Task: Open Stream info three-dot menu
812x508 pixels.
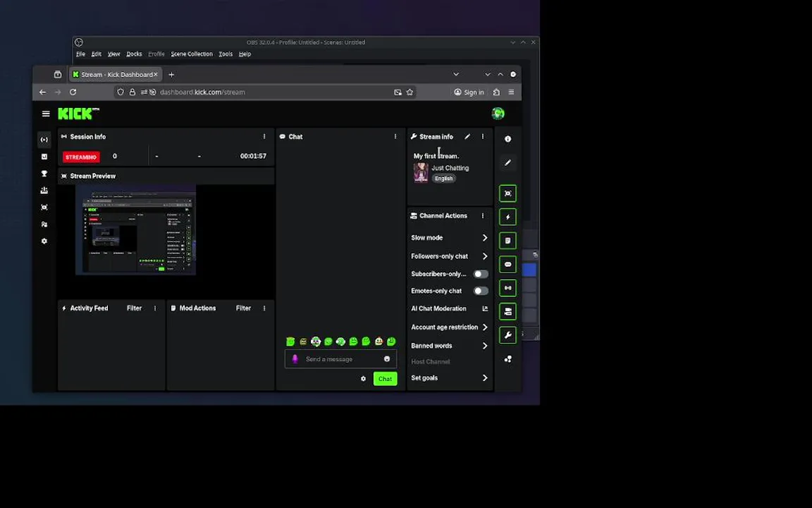Action: pyautogui.click(x=483, y=137)
